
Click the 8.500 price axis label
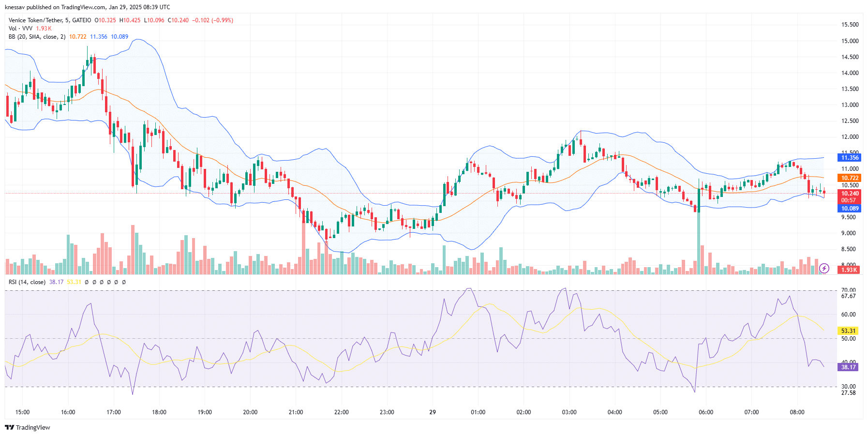pos(848,249)
